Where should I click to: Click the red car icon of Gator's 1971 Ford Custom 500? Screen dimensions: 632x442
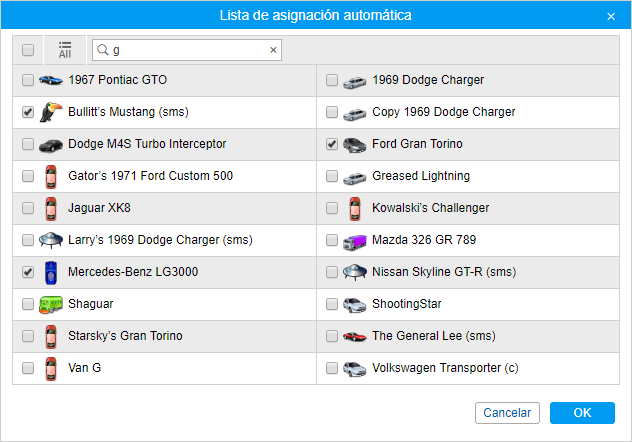[x=51, y=176]
